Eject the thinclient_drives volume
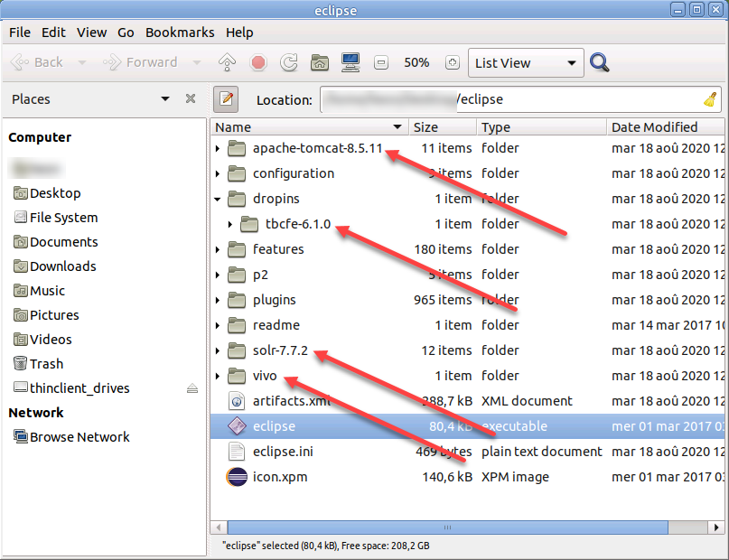The width and height of the screenshot is (729, 560). click(x=192, y=388)
